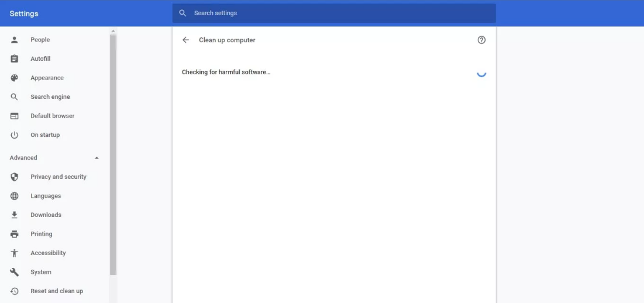This screenshot has width=644, height=303.
Task: Click the Search engine magnifier icon
Action: pos(15,97)
